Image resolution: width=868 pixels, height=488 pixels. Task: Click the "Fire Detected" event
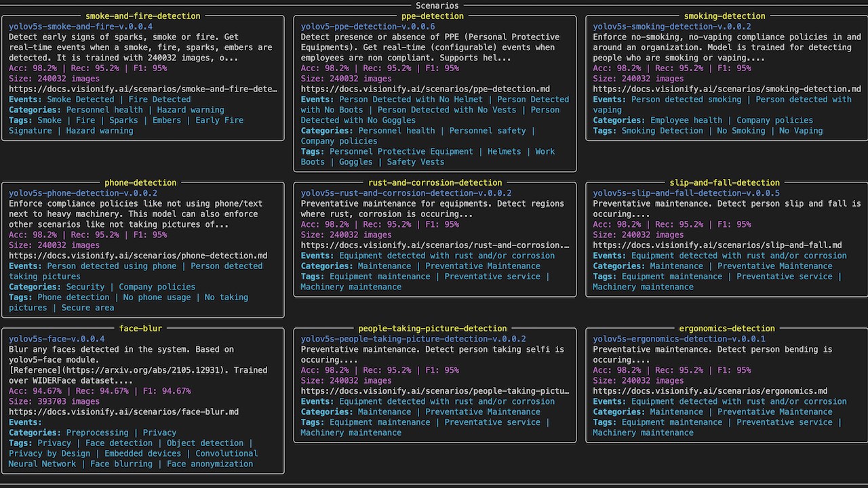click(x=159, y=100)
